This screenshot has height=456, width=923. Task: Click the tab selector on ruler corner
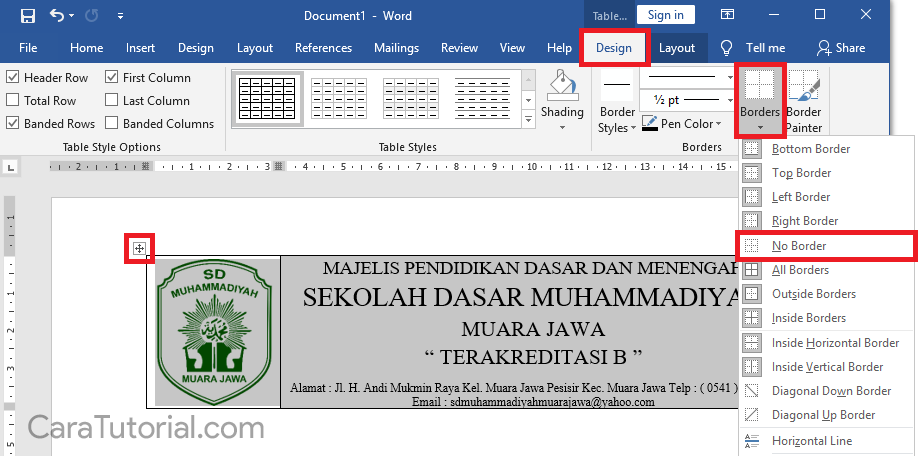tap(11, 168)
